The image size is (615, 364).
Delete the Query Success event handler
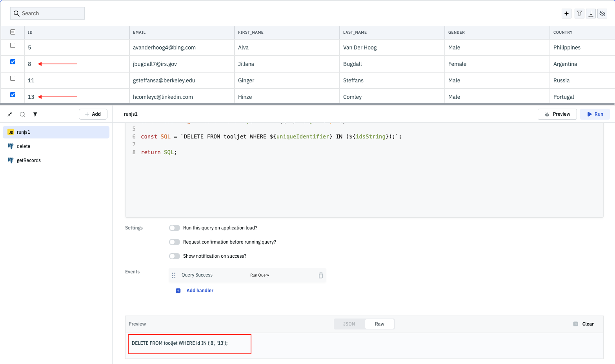320,275
